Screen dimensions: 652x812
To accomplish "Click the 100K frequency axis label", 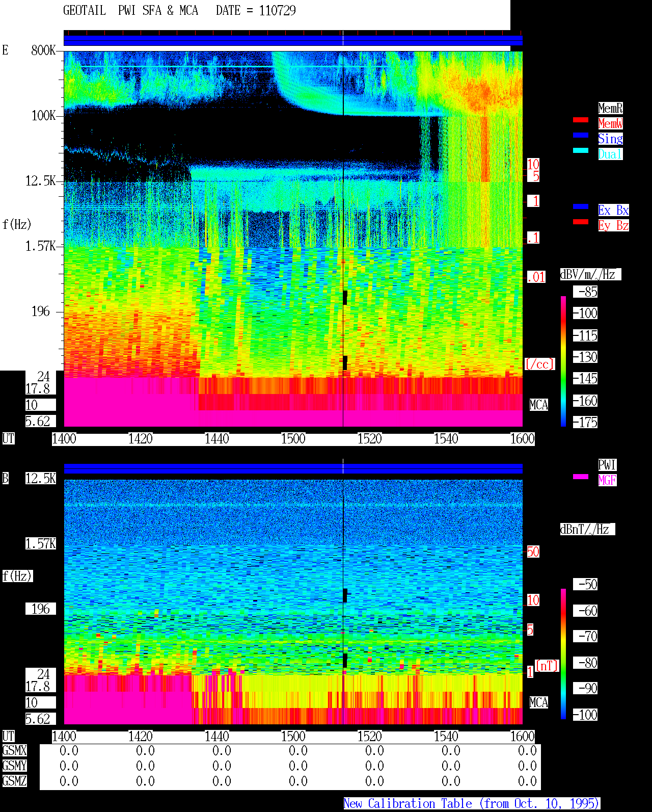I will (43, 115).
